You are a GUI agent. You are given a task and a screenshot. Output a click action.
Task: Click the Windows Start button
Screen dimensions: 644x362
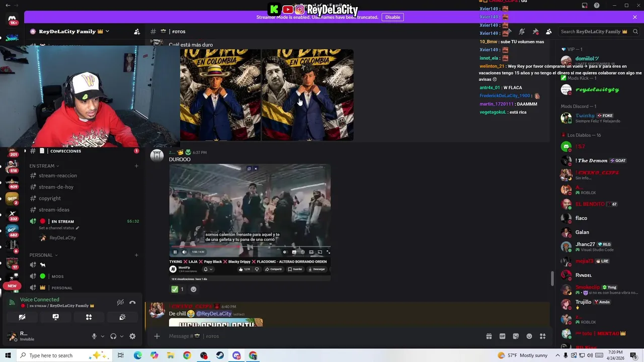point(8,355)
